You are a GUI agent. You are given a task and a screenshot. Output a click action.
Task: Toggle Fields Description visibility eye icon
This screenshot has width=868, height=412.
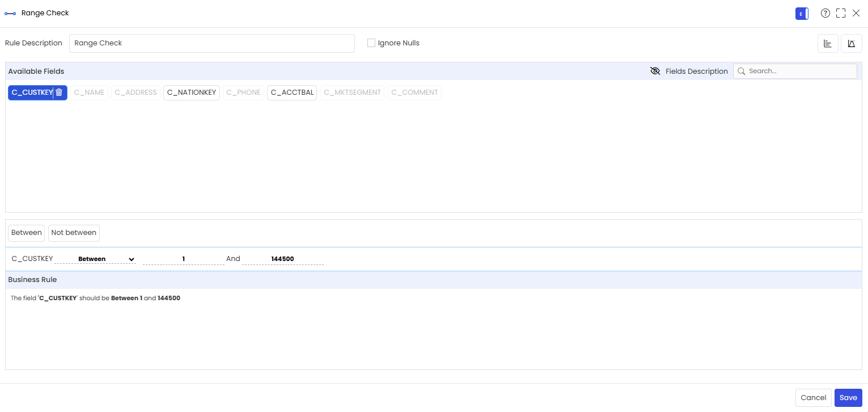655,71
